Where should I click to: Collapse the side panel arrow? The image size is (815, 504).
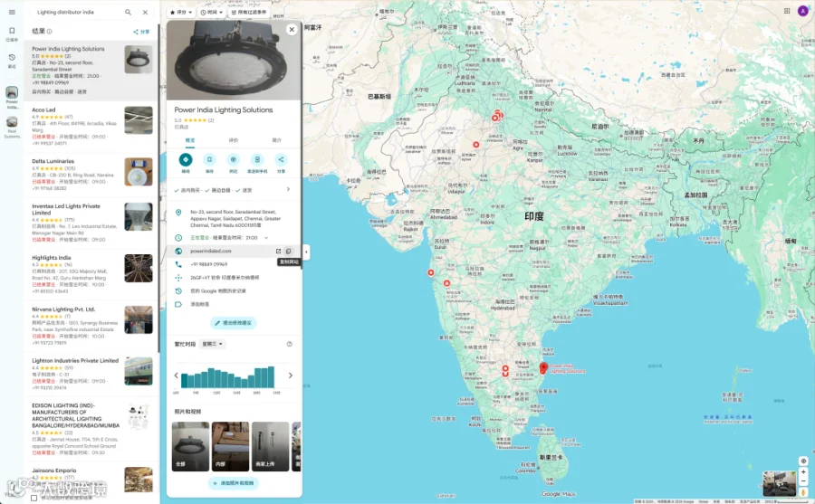(306, 252)
